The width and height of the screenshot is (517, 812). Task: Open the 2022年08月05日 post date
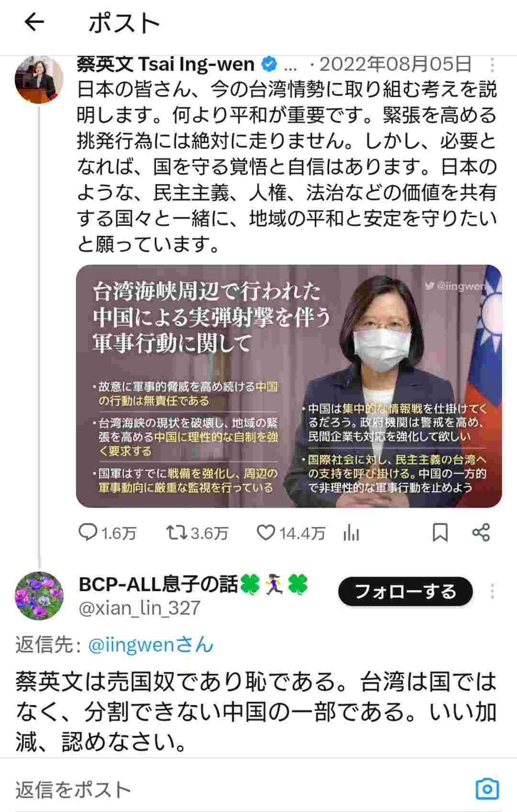pyautogui.click(x=395, y=64)
